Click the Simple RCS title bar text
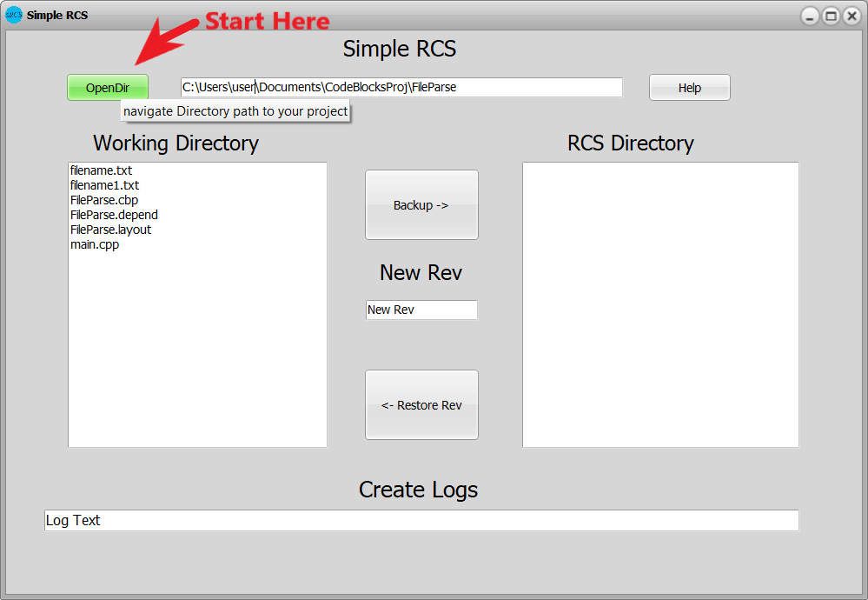 57,16
